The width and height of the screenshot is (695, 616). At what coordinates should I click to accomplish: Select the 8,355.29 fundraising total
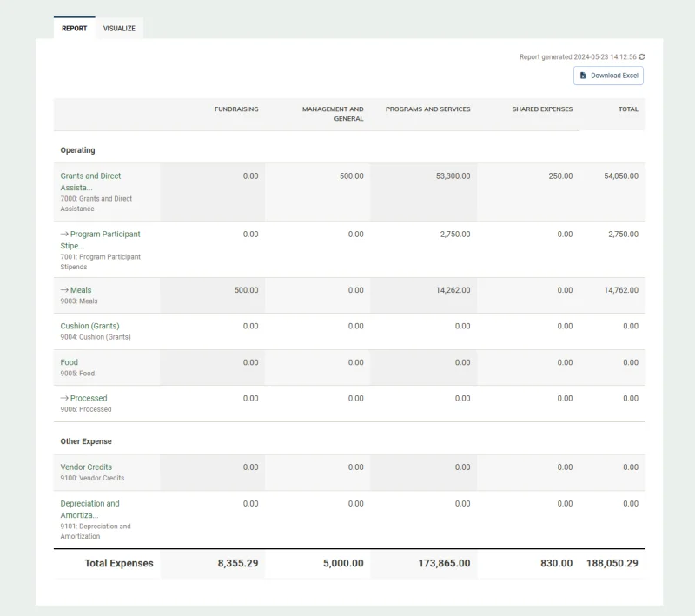[x=238, y=563]
